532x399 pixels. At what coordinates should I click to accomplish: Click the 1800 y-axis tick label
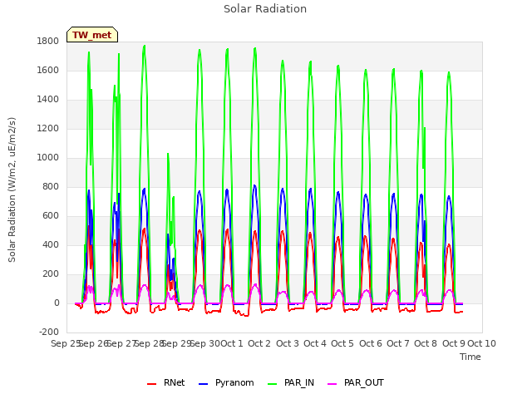[x=48, y=41]
